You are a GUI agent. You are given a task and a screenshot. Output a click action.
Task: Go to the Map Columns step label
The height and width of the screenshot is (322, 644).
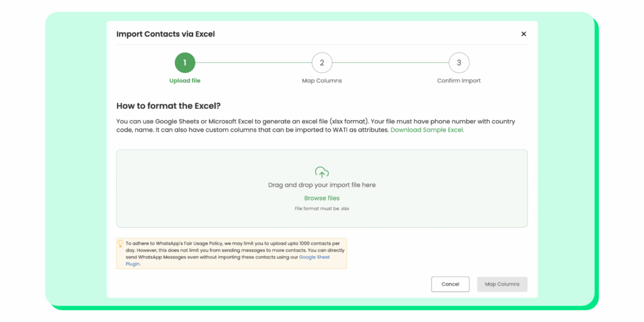pos(322,80)
